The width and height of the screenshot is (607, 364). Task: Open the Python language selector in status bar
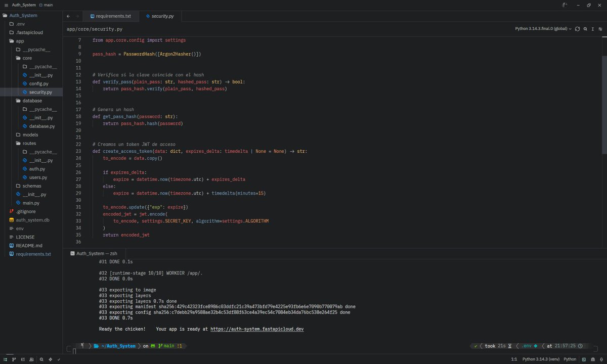point(570,359)
